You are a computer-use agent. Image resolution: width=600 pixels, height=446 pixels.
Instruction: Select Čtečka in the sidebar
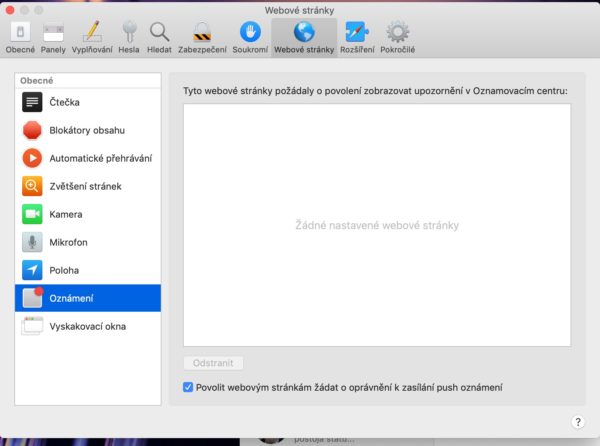(88, 102)
